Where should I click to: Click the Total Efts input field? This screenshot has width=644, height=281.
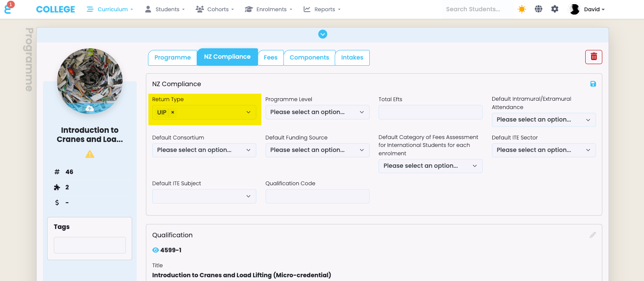click(431, 112)
